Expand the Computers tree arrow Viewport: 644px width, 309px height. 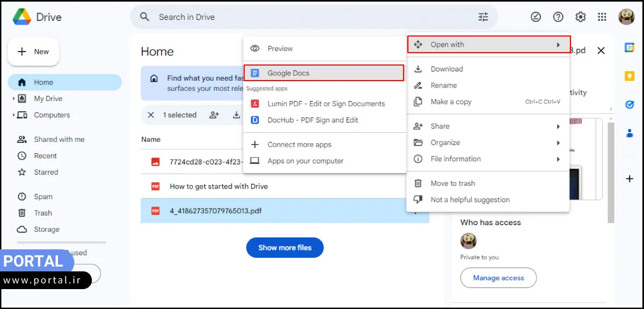coord(13,115)
